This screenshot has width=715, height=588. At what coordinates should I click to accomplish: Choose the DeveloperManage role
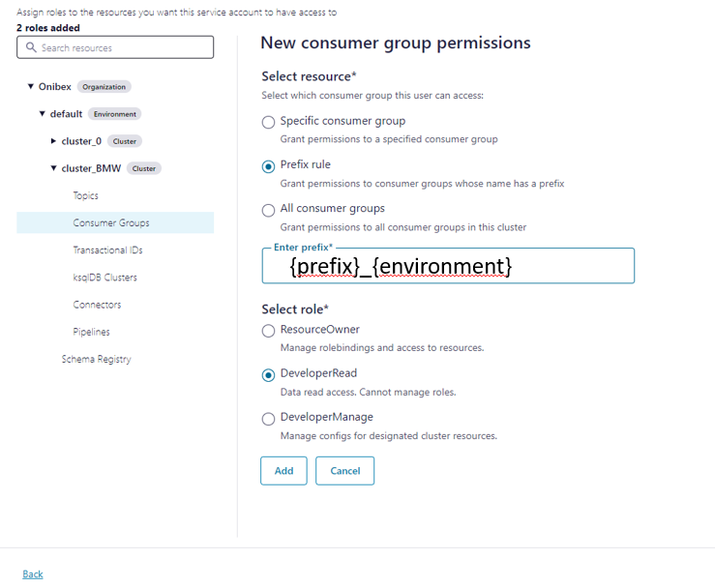click(x=268, y=419)
